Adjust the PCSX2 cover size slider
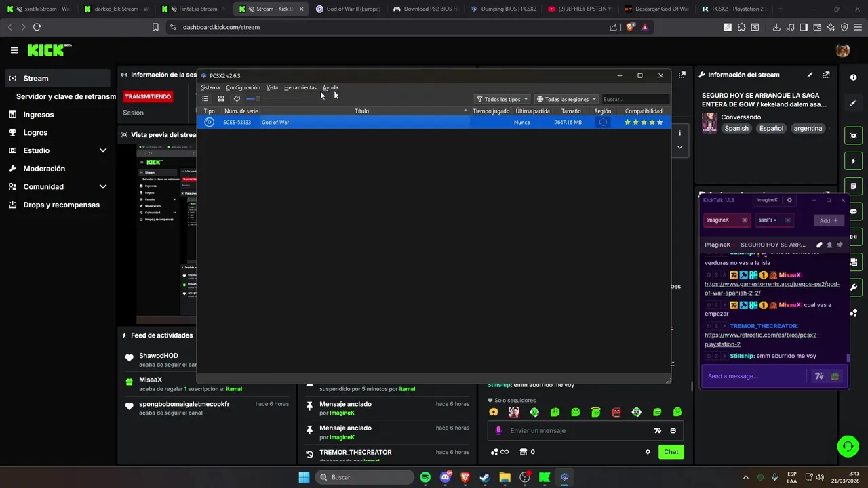This screenshot has height=488, width=868. [273, 99]
